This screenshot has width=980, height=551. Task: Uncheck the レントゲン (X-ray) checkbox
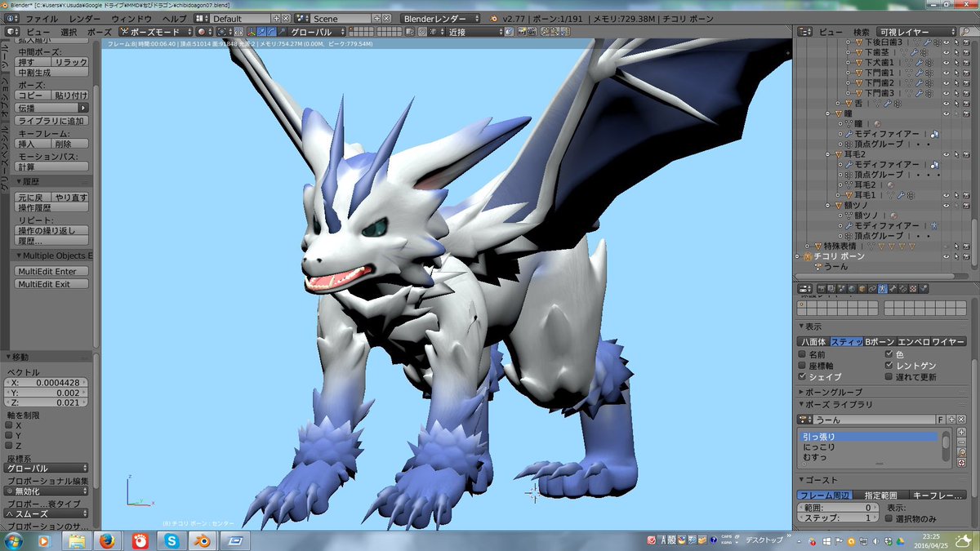(x=889, y=365)
